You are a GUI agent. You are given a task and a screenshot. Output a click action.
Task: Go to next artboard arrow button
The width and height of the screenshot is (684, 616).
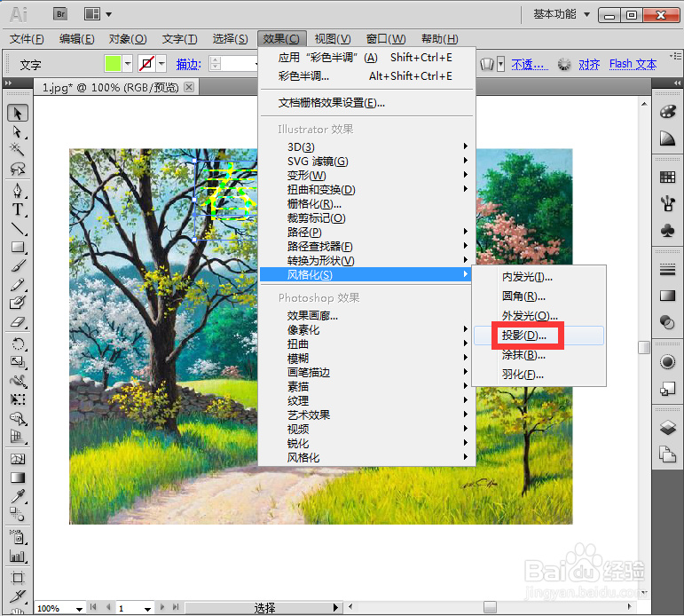161,607
